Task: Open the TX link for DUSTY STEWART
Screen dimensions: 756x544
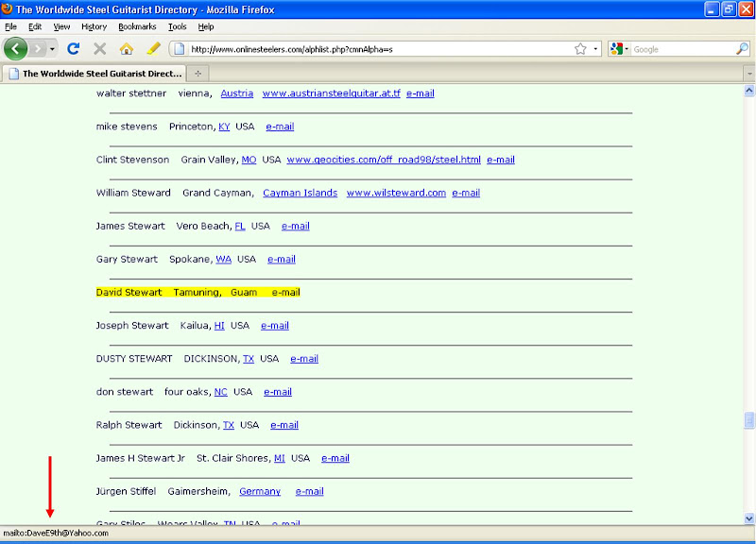Action: 249,359
